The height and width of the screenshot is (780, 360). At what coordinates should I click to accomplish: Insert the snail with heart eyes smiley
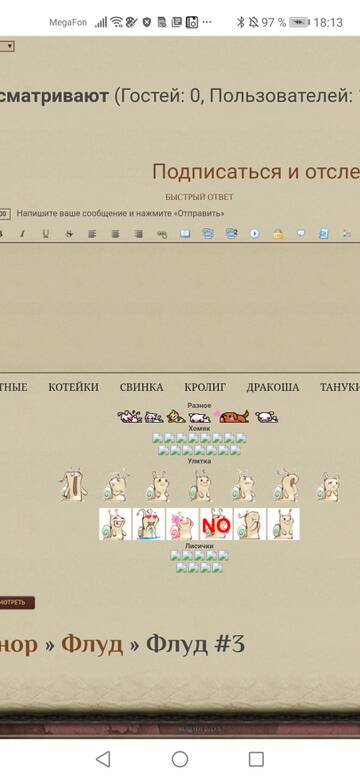click(x=149, y=524)
